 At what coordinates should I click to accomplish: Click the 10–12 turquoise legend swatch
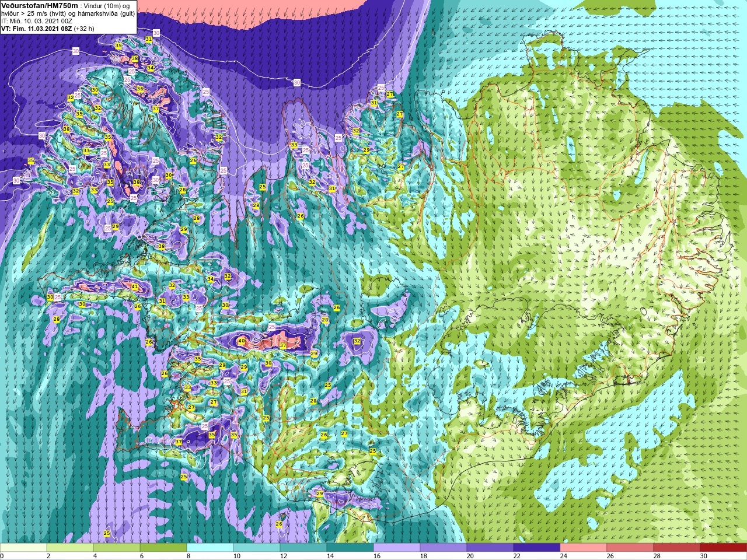(257, 548)
